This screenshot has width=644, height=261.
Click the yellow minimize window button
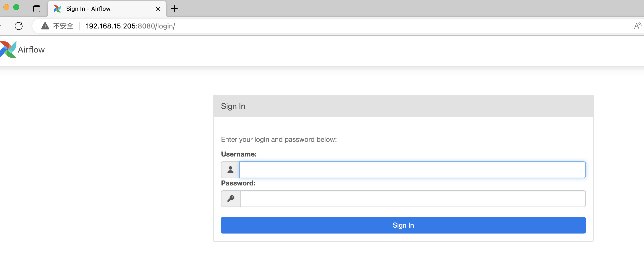click(x=7, y=7)
